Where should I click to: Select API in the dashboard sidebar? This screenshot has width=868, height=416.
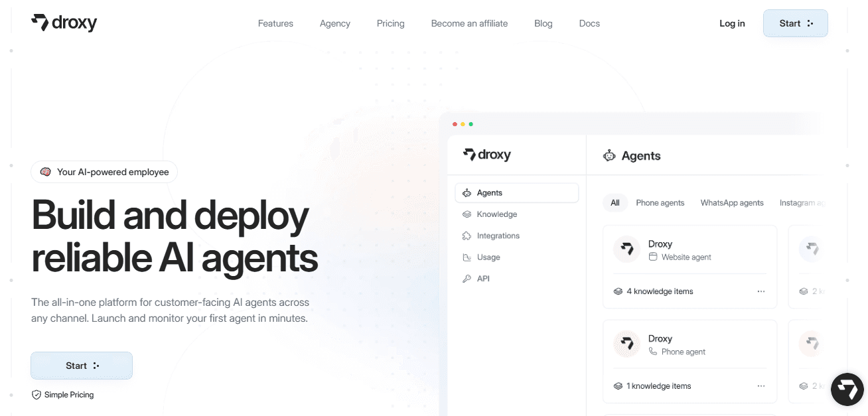[x=483, y=279]
